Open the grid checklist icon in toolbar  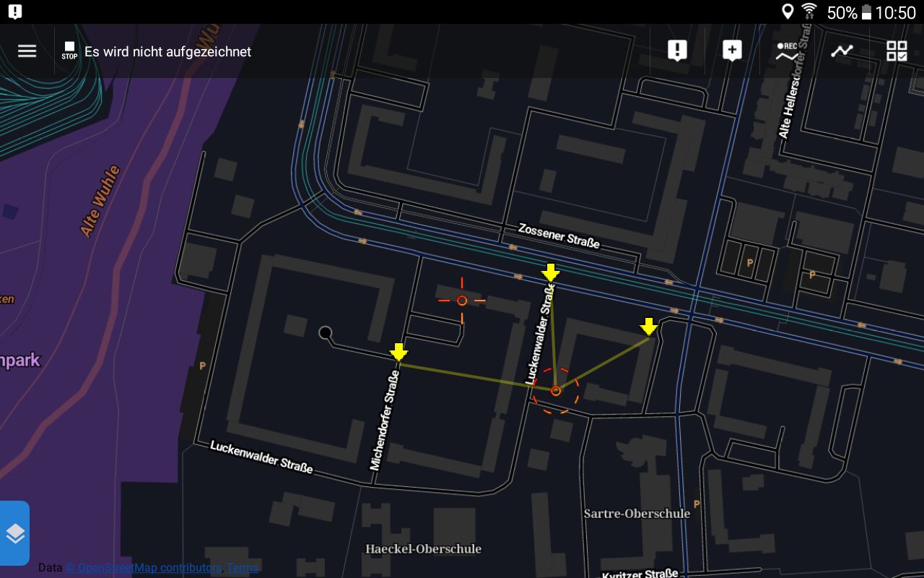[897, 51]
